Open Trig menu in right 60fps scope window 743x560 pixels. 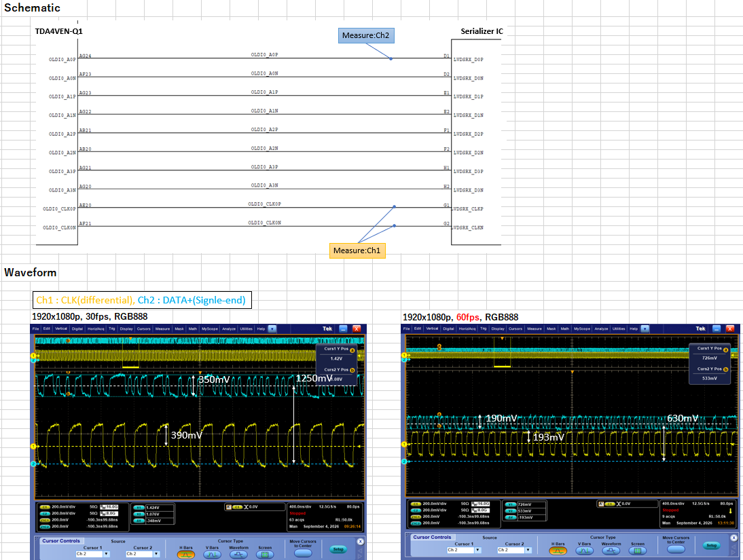tap(484, 329)
